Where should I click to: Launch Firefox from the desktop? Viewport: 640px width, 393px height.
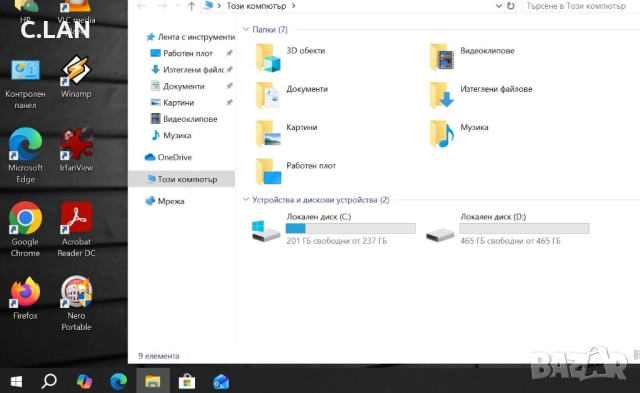coord(25,298)
